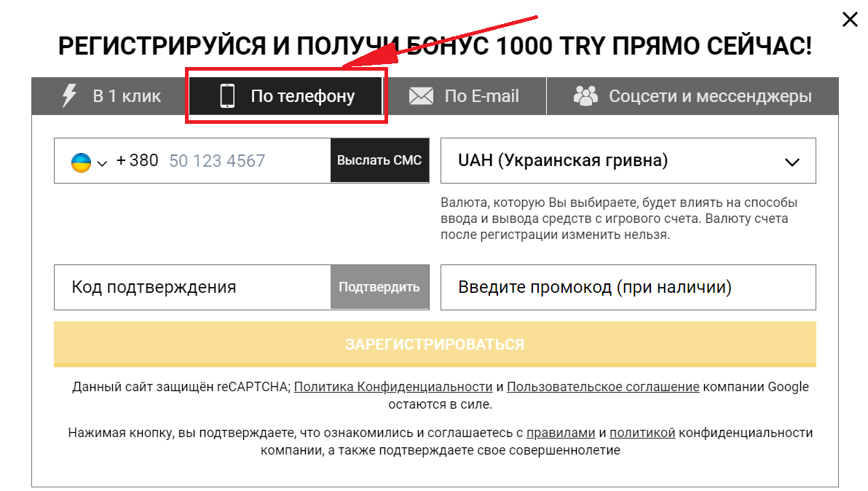Image resolution: width=868 pixels, height=491 pixels.
Task: Open the 'политикой' link
Action: point(642,433)
